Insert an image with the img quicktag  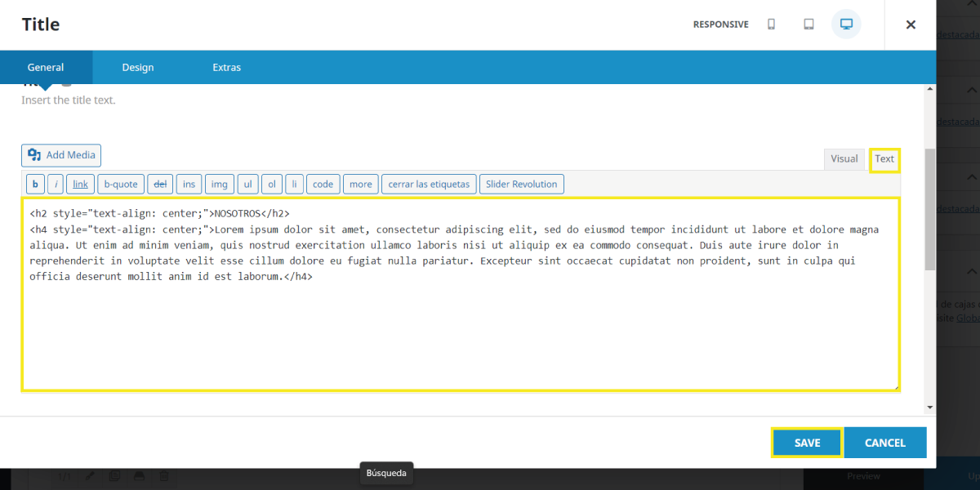[x=219, y=184]
